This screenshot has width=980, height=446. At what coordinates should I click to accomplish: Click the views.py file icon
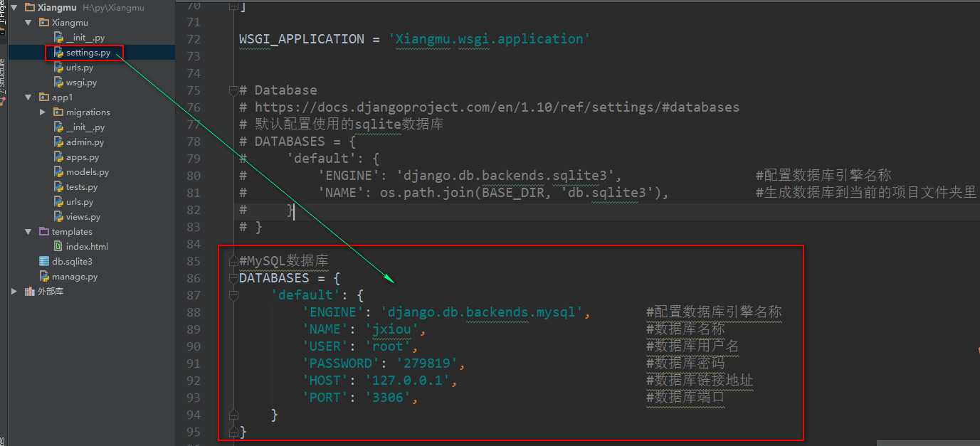[59, 217]
